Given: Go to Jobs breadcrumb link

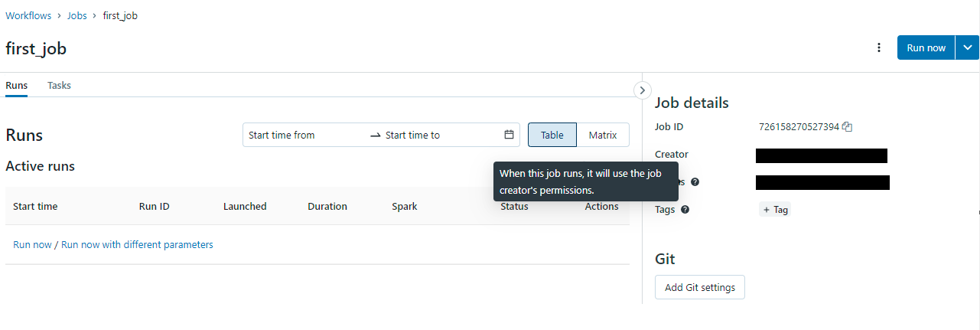Looking at the screenshot, I should (77, 15).
